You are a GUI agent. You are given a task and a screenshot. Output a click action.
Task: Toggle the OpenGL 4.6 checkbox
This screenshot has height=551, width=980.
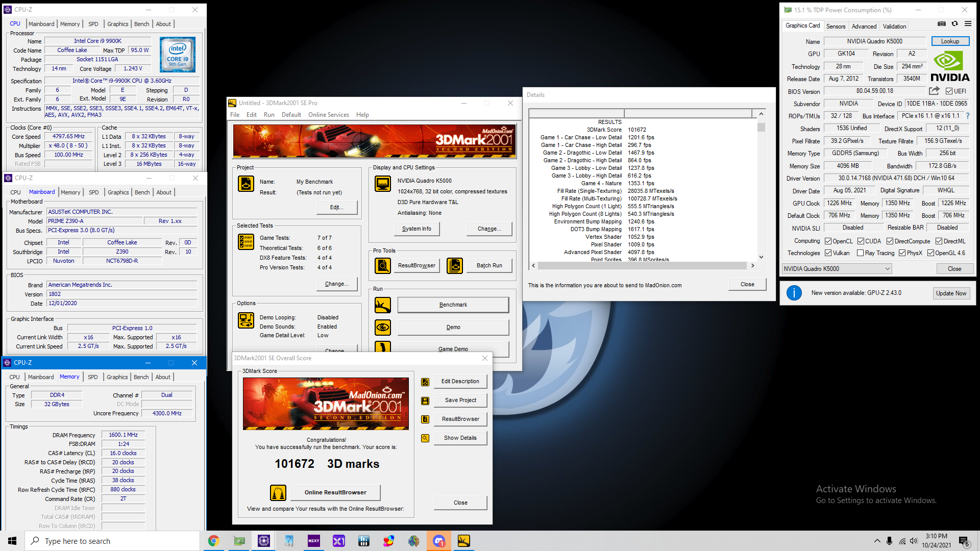tap(930, 253)
